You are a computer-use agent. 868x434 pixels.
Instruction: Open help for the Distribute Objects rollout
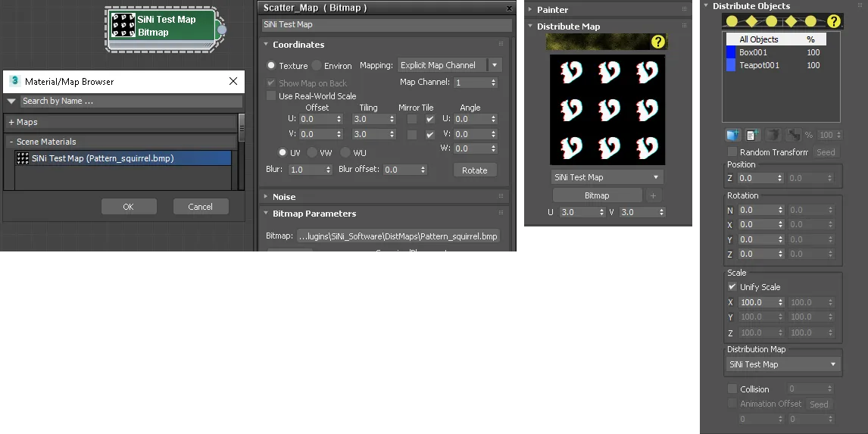[x=834, y=22]
